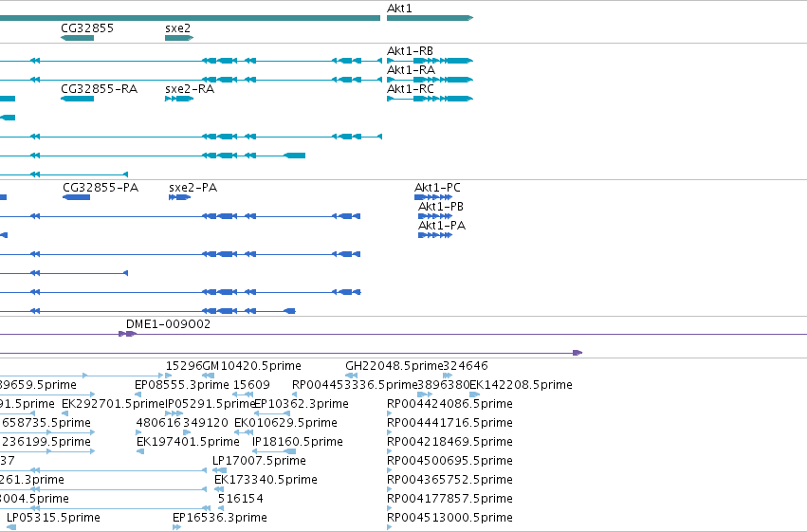
Task: Click the LP05315.5prime EST label
Action: (53, 518)
